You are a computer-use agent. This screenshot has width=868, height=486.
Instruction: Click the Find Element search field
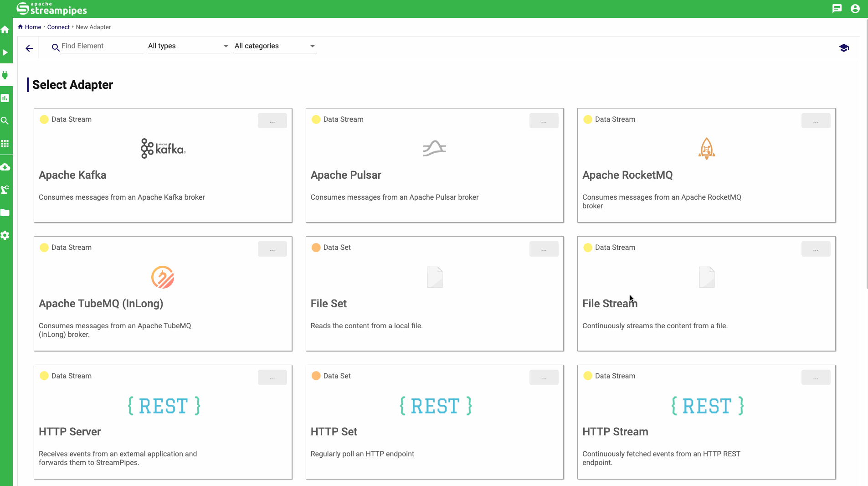(102, 46)
